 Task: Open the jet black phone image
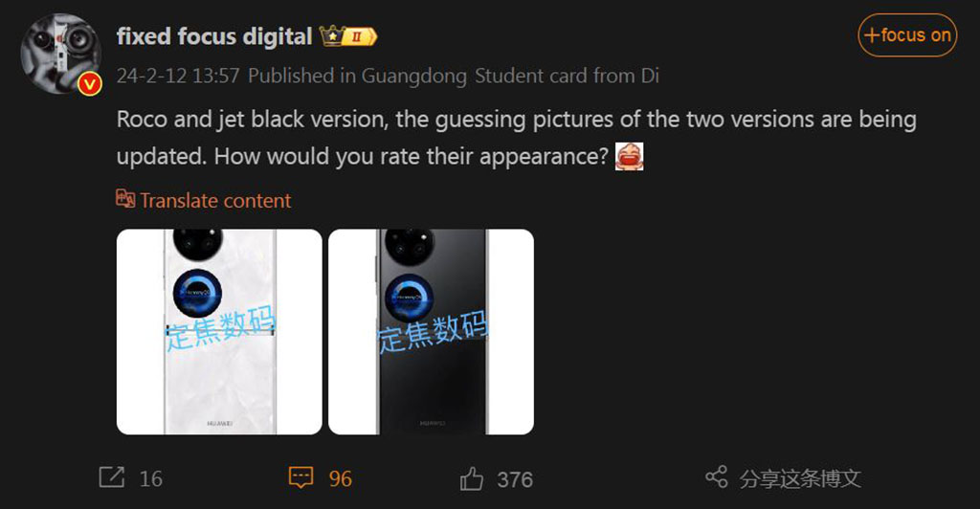tap(432, 332)
